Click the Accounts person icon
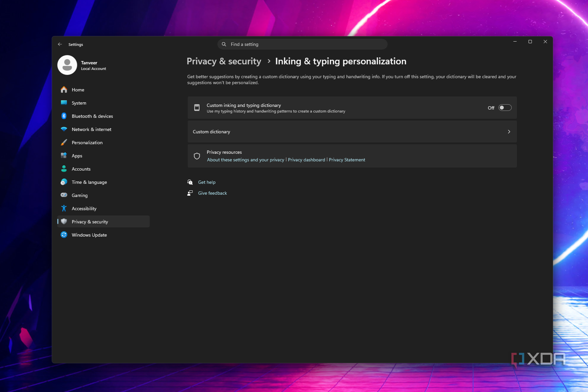The image size is (588, 392). tap(64, 169)
